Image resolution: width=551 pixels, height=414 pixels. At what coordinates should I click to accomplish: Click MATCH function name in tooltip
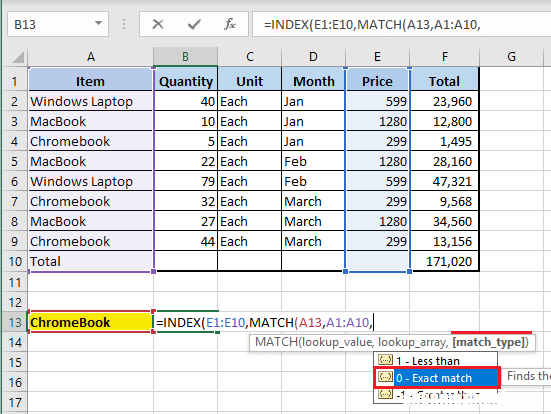point(276,342)
